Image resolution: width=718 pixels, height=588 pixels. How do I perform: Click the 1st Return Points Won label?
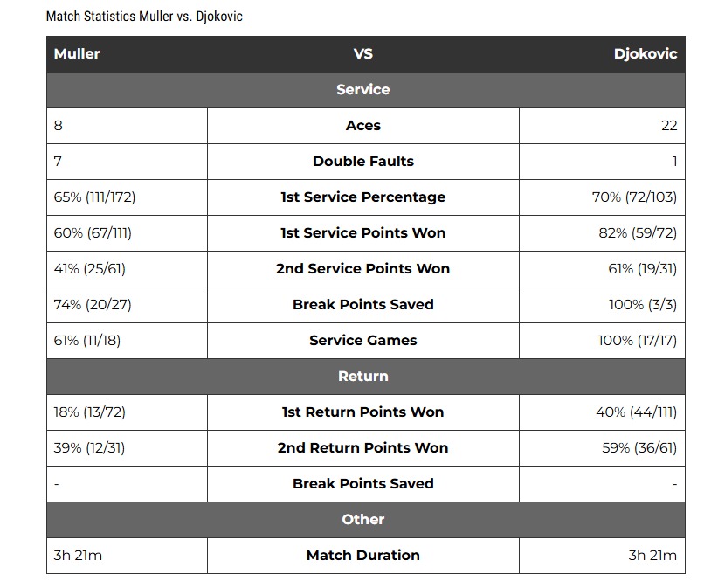click(363, 412)
